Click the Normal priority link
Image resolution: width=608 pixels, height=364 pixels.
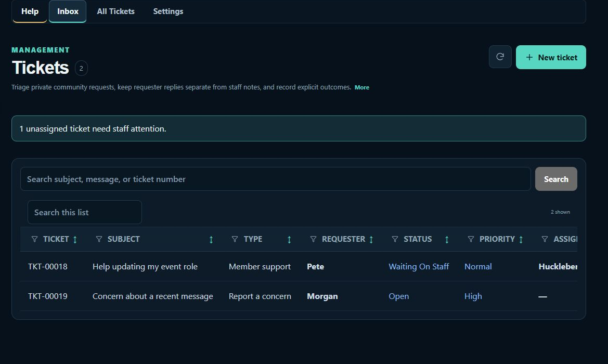point(478,267)
